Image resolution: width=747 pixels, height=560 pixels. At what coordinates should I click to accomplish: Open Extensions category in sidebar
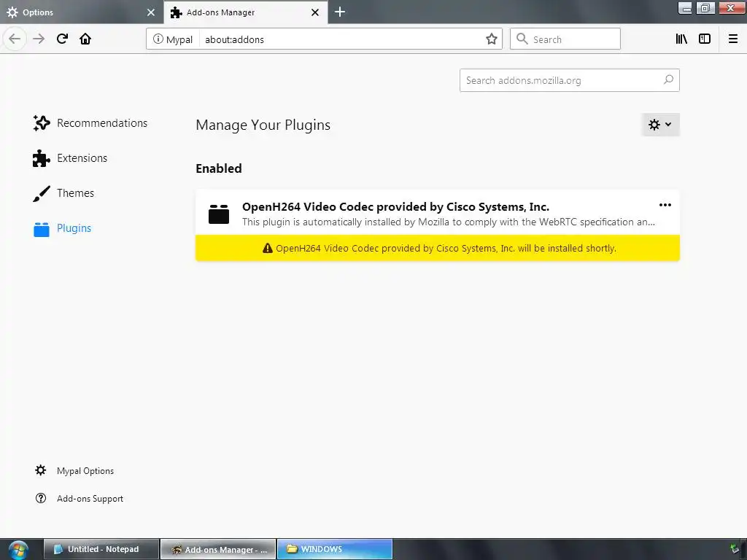coord(71,158)
